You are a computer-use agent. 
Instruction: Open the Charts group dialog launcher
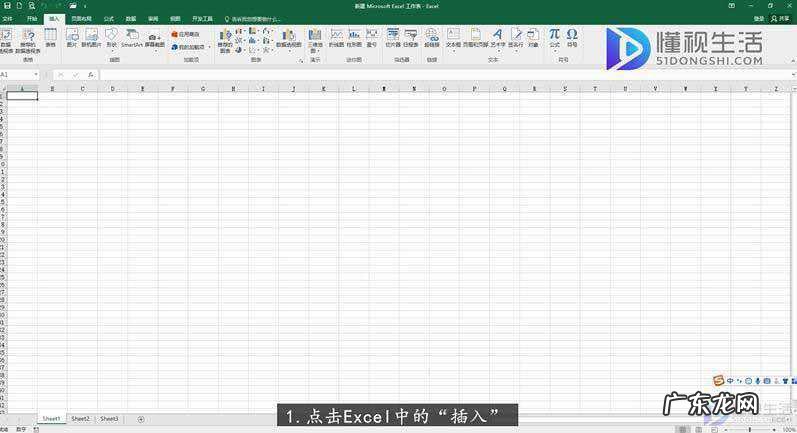pos(301,60)
